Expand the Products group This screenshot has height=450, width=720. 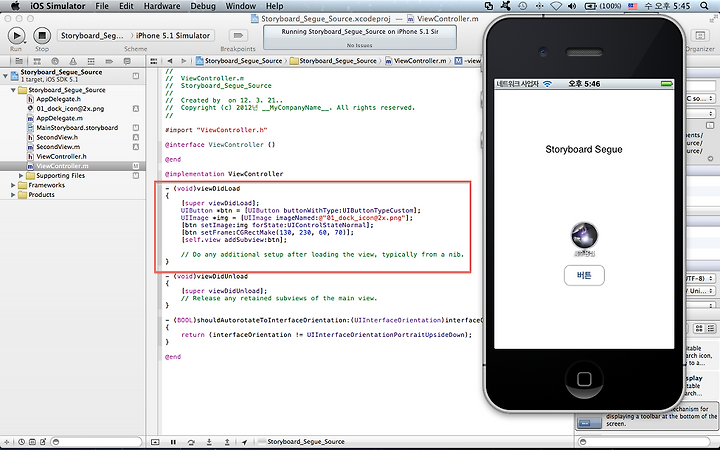tap(13, 195)
